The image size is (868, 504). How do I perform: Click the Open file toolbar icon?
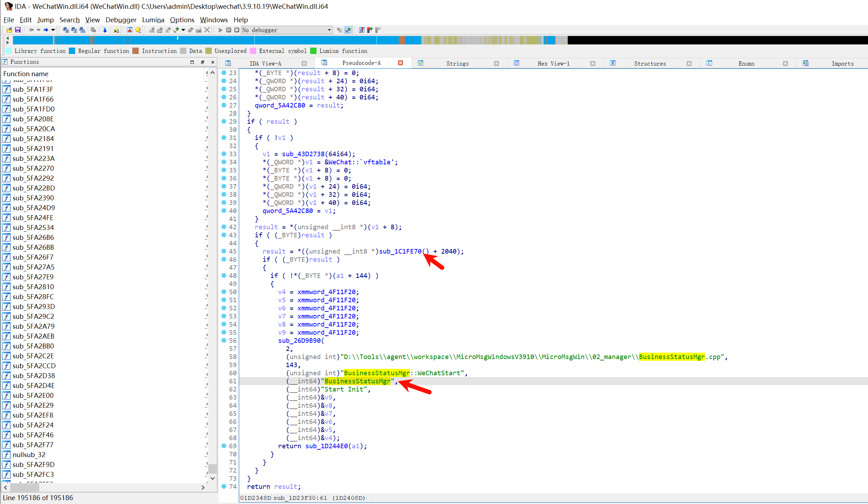tap(10, 30)
